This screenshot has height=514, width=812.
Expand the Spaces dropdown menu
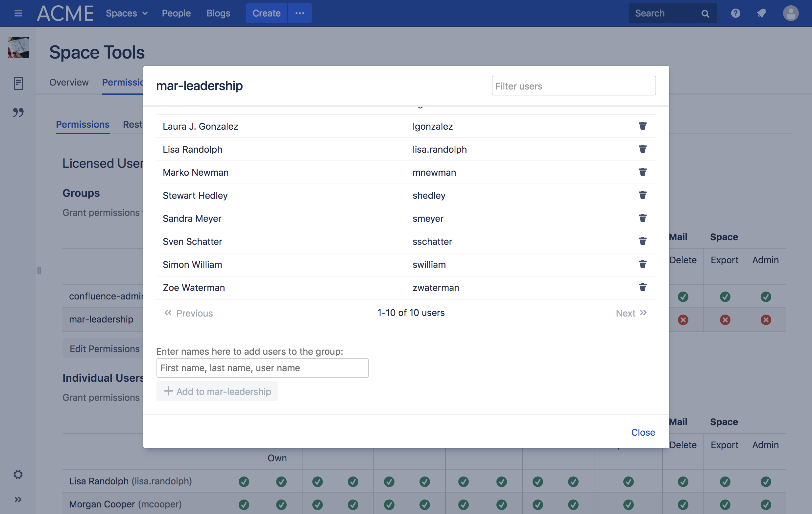127,13
